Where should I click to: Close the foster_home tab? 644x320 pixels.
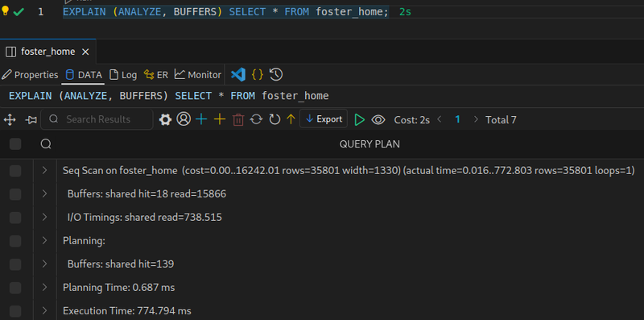point(85,52)
